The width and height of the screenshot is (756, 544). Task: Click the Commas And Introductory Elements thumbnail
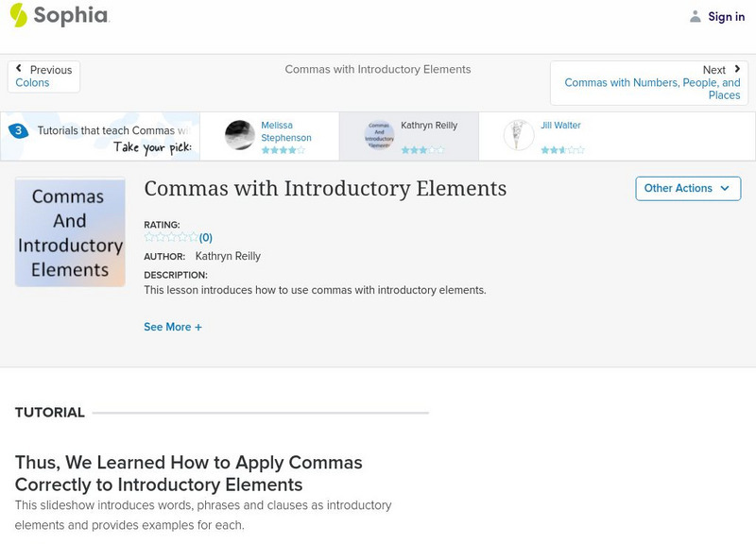pyautogui.click(x=70, y=232)
